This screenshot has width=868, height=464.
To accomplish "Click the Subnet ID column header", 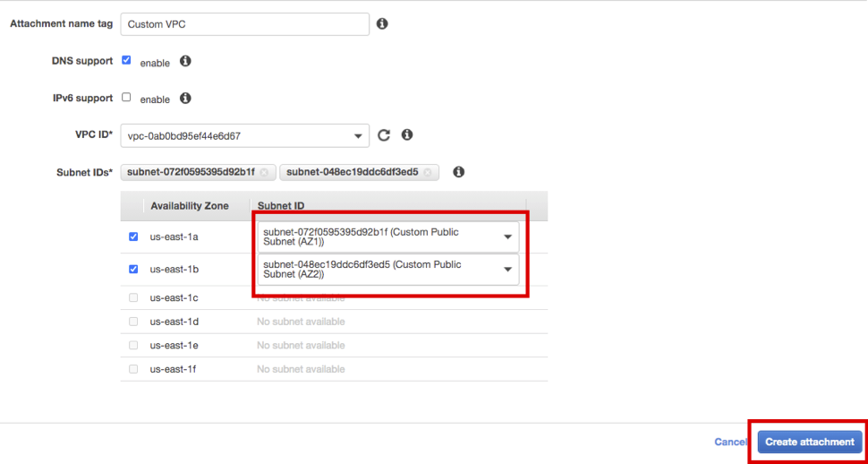I will click(281, 206).
